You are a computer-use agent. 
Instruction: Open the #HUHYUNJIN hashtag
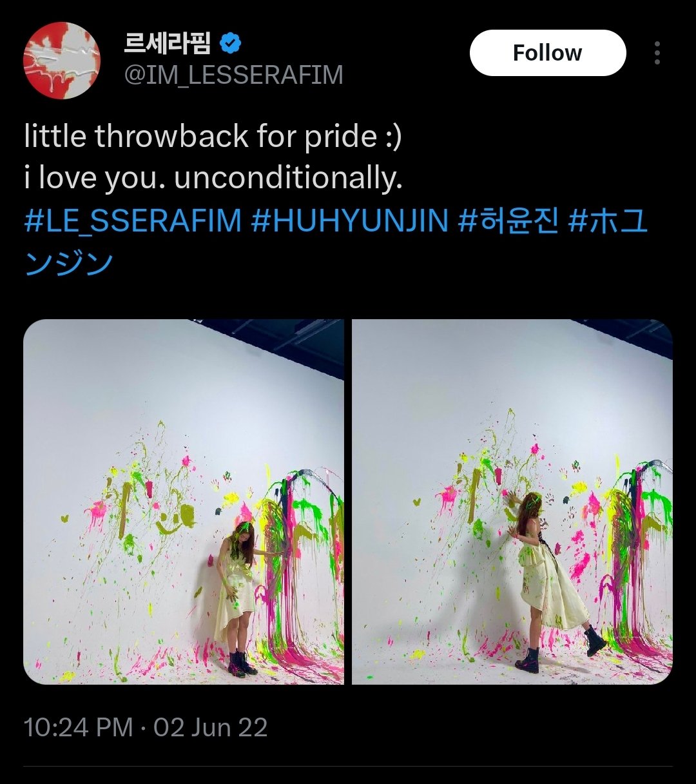tap(349, 221)
